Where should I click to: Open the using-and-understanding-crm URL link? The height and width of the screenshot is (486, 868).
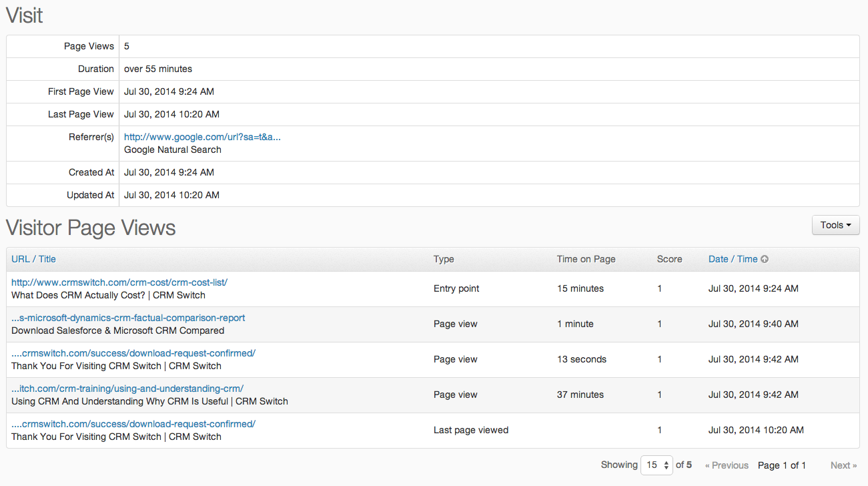[x=127, y=389]
